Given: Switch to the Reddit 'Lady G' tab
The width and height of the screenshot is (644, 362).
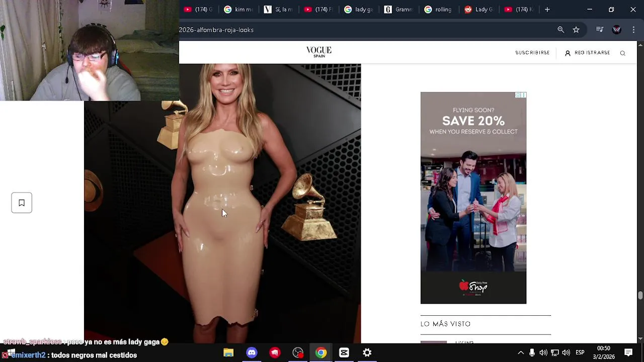Looking at the screenshot, I should (x=480, y=9).
